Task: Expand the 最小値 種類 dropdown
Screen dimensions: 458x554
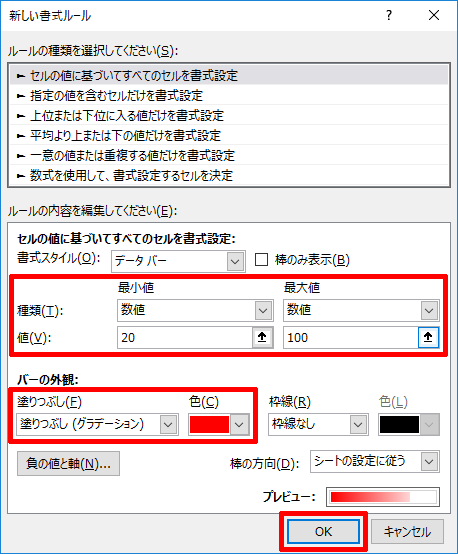Action: [x=195, y=310]
